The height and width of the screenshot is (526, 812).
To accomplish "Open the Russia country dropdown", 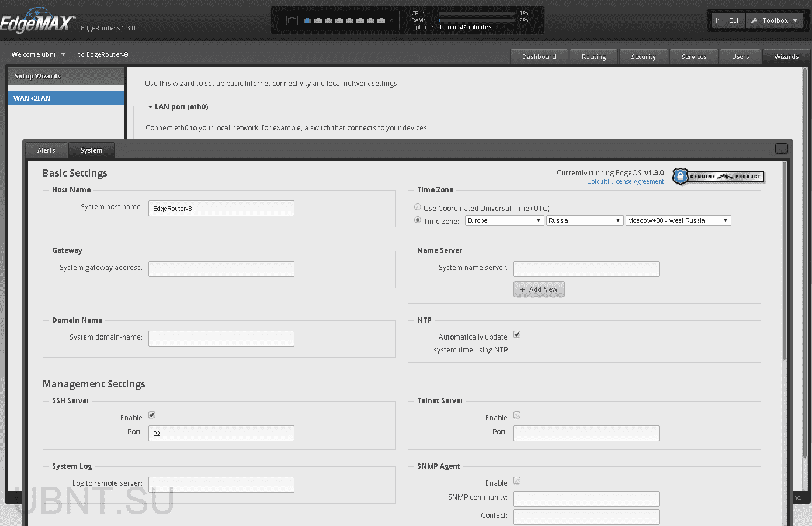I will [585, 220].
